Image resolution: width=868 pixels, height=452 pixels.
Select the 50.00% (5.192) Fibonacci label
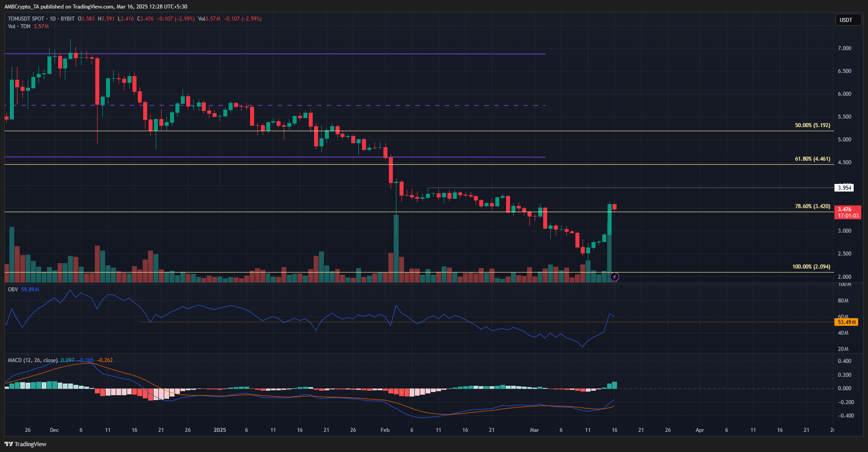pos(812,125)
